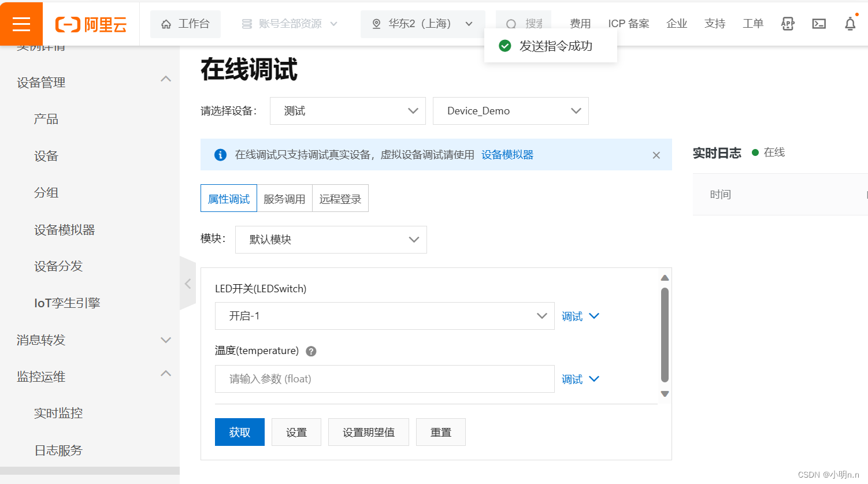Click the 获取 button
The height and width of the screenshot is (484, 868).
tap(240, 432)
